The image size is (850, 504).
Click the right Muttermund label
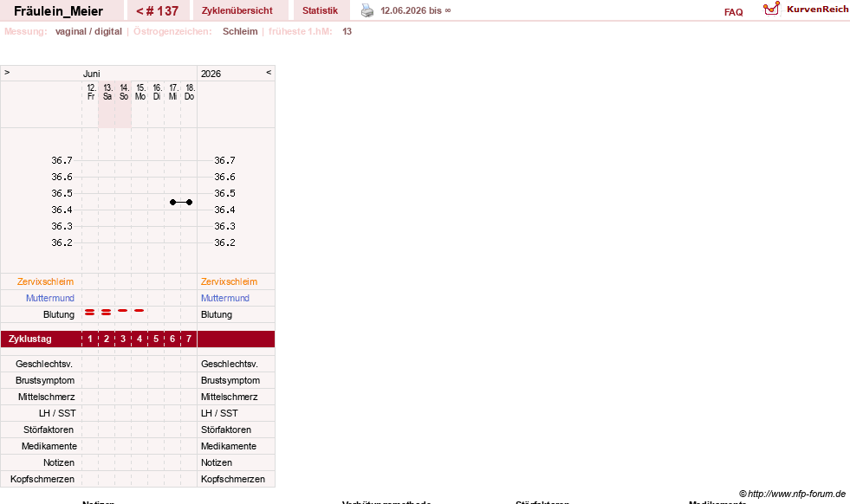click(x=225, y=298)
